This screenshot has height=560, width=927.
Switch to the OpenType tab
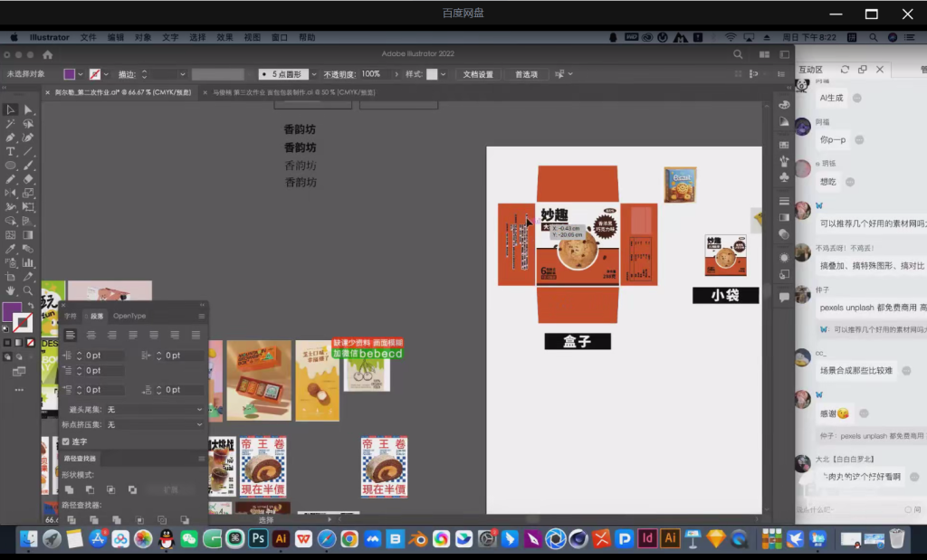[129, 316]
